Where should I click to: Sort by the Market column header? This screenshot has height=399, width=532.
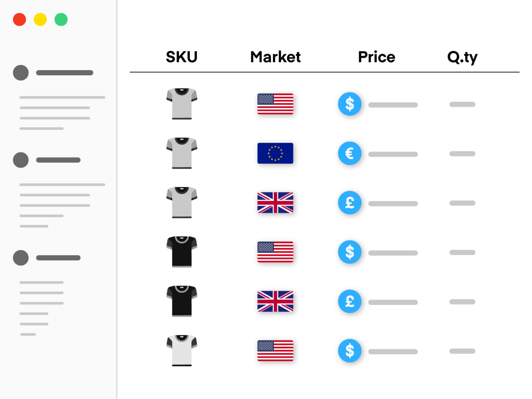(x=275, y=57)
